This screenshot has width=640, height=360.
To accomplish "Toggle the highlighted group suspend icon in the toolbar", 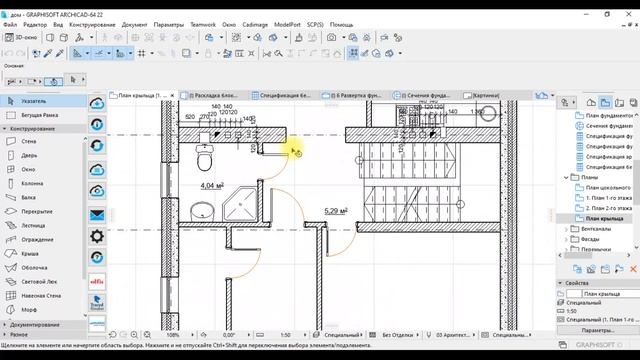I will pyautogui.click(x=353, y=53).
